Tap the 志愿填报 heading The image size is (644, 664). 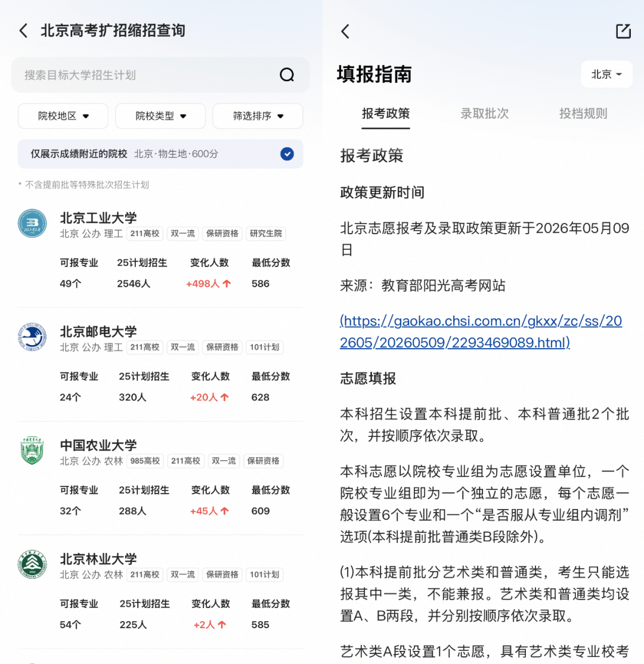[368, 378]
